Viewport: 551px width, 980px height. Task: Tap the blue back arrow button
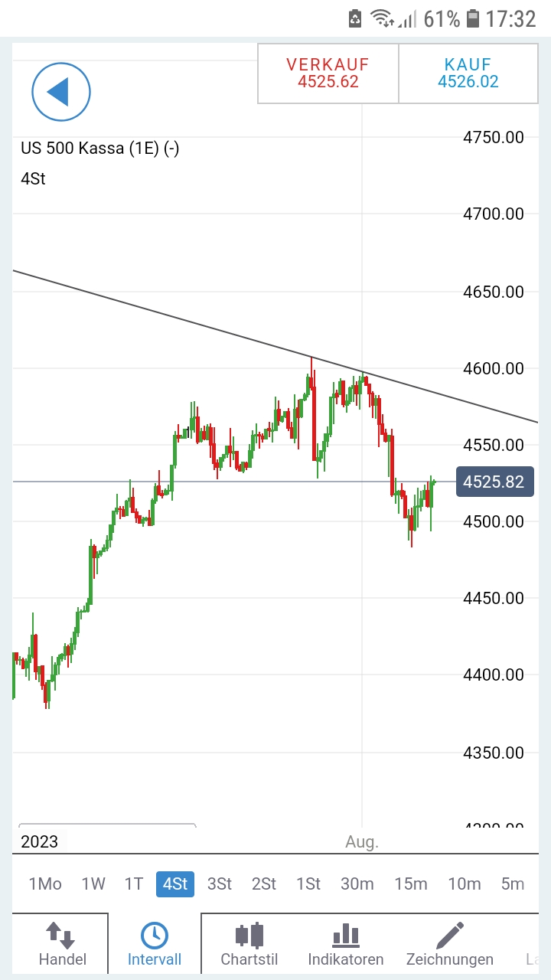[60, 92]
